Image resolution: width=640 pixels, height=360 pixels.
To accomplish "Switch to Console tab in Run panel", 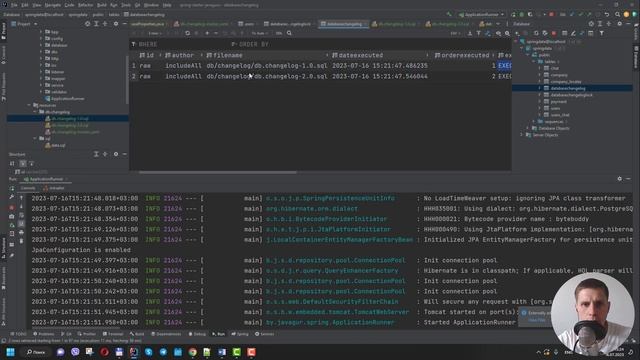I will click(x=28, y=188).
